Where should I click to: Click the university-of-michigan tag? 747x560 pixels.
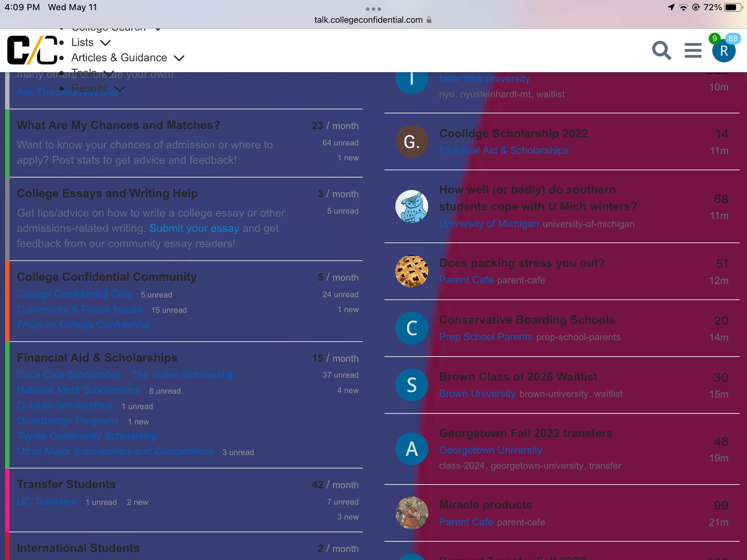(589, 224)
